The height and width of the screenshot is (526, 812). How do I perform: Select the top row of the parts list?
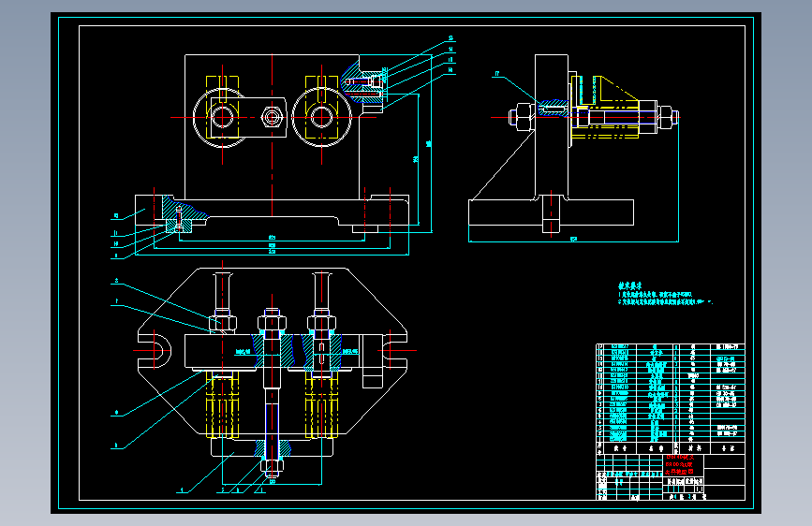[671, 347]
